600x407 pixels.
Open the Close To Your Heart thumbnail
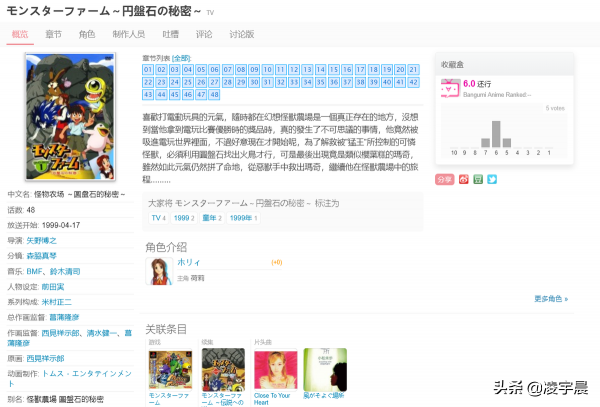(272, 368)
